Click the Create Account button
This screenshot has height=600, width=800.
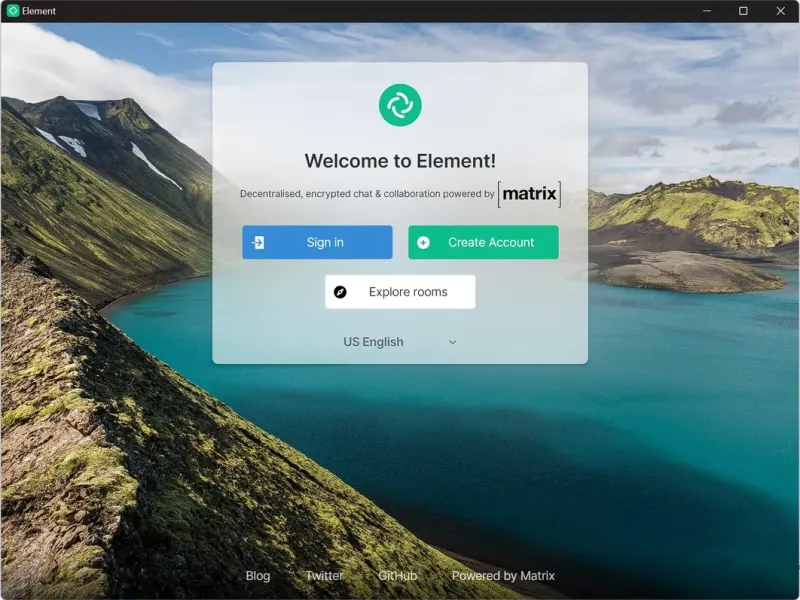click(483, 242)
